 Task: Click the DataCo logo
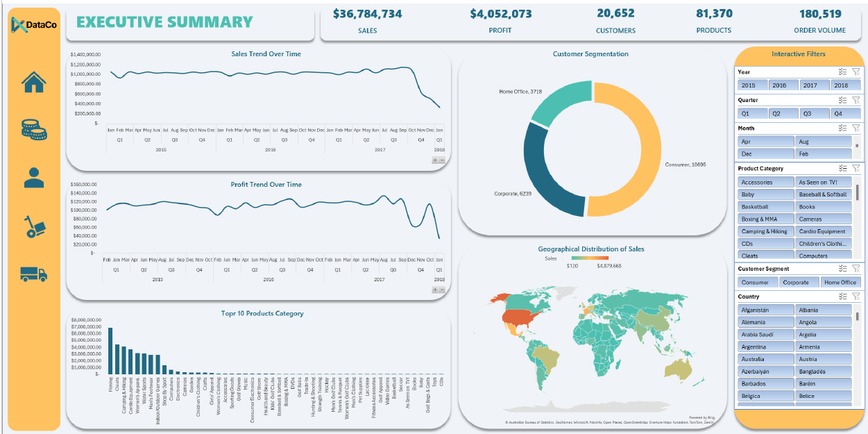point(34,25)
